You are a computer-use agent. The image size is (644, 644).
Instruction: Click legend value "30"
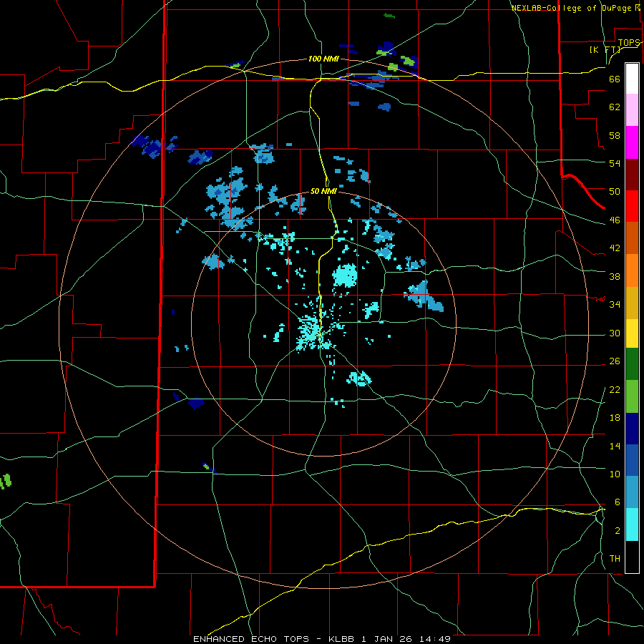pyautogui.click(x=615, y=333)
